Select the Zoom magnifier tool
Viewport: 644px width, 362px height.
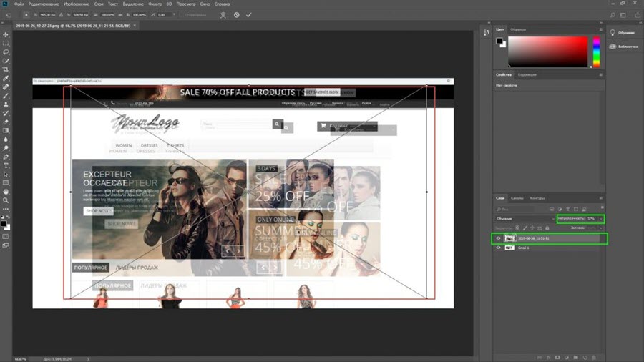click(x=6, y=200)
